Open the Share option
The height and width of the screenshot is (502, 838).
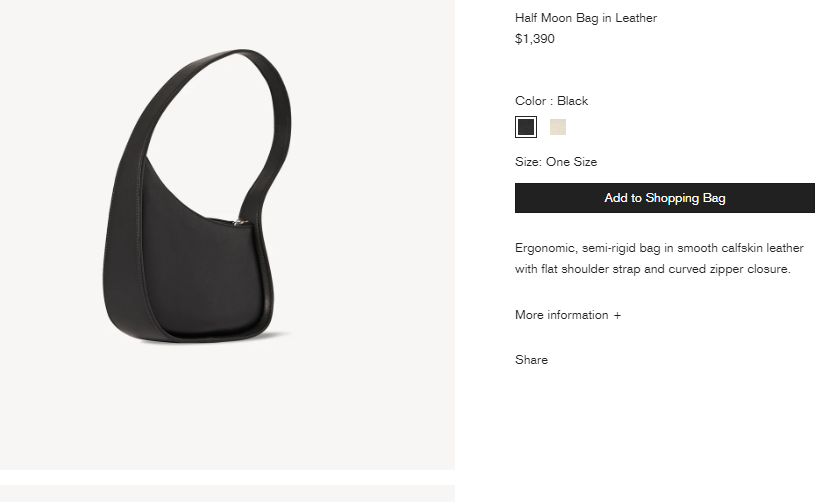pos(531,360)
